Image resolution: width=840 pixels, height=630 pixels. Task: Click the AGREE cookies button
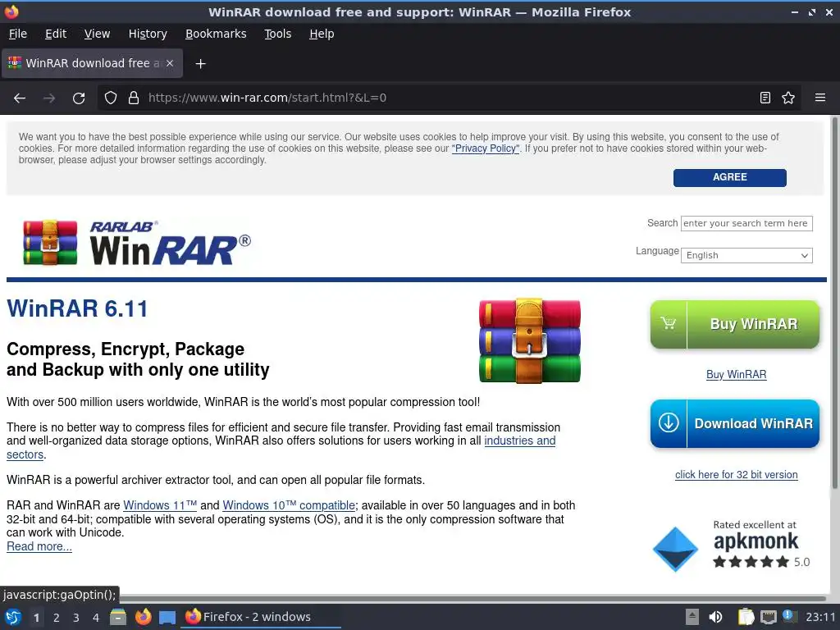tap(729, 177)
